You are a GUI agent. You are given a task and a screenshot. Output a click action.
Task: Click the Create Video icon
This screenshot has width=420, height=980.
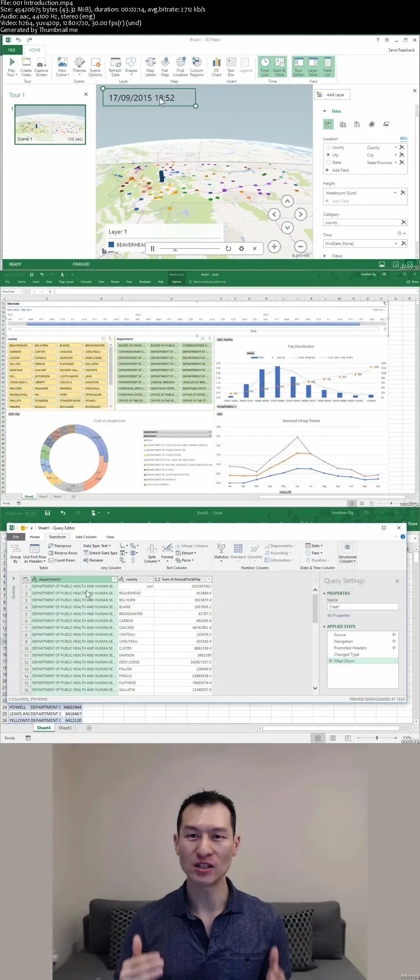pos(26,67)
